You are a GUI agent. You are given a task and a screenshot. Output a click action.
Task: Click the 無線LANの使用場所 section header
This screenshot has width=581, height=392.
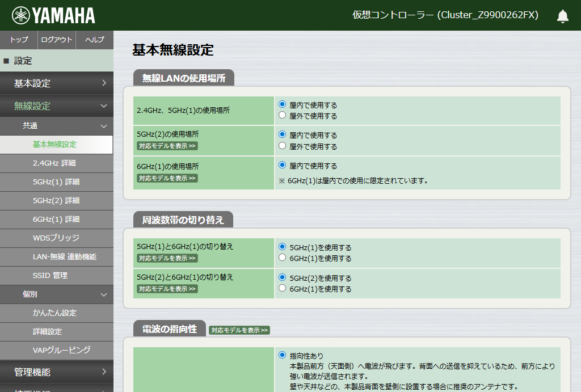click(x=184, y=78)
